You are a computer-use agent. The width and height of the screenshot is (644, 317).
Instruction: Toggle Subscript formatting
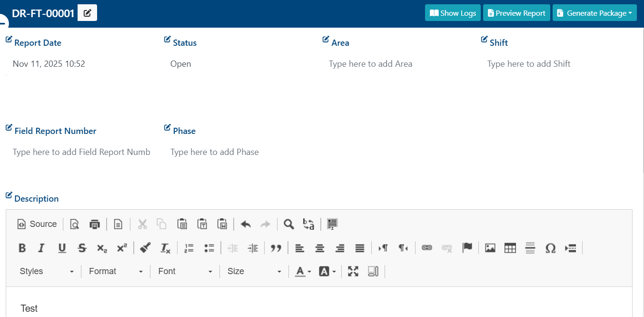tap(102, 248)
